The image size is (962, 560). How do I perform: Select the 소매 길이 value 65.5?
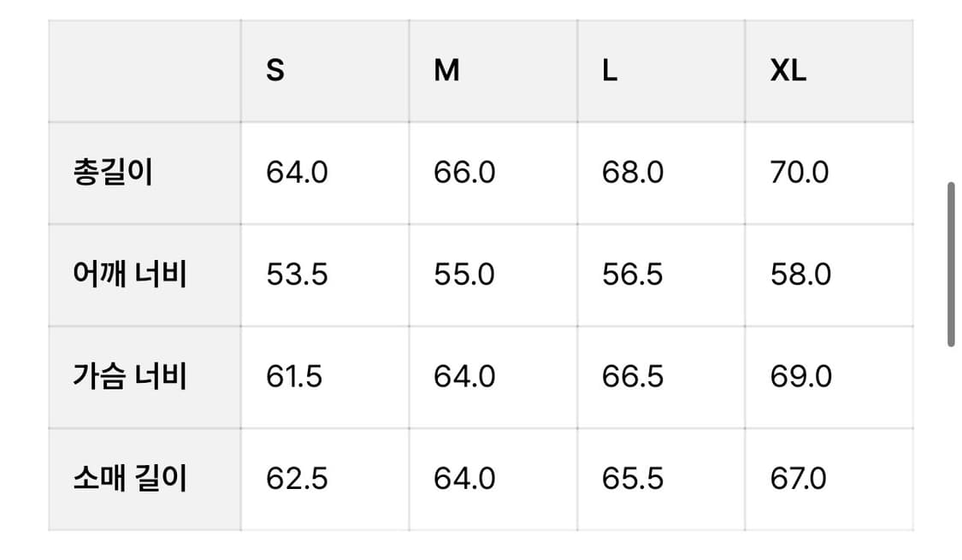click(633, 478)
